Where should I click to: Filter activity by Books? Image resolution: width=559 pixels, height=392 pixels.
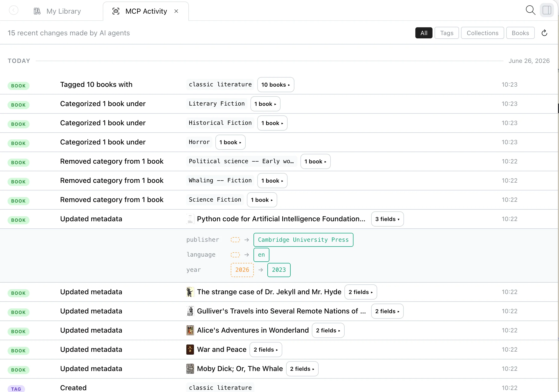tap(520, 33)
